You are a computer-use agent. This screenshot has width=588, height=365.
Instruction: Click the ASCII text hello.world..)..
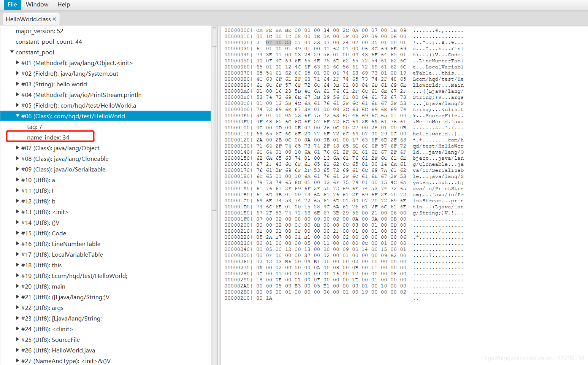(438, 134)
